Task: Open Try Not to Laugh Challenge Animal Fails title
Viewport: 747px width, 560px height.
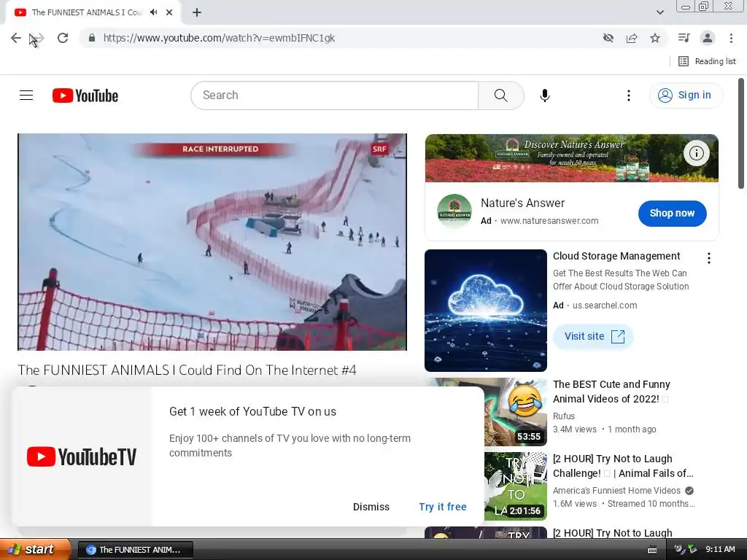Action: [x=623, y=466]
